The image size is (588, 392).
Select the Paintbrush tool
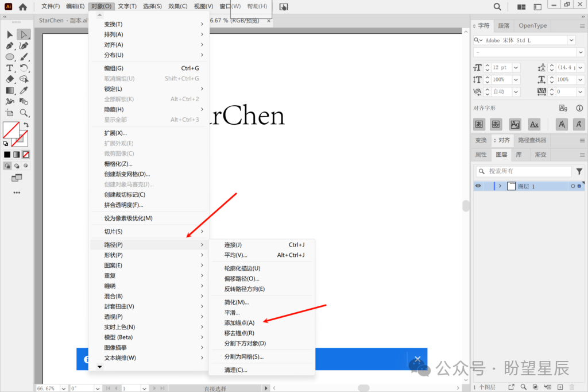point(24,57)
